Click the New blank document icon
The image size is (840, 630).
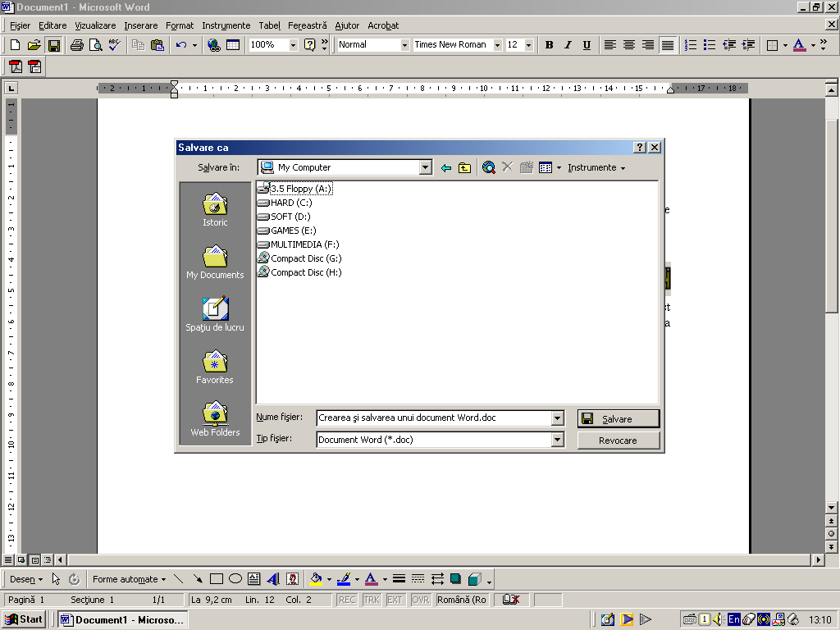point(15,45)
